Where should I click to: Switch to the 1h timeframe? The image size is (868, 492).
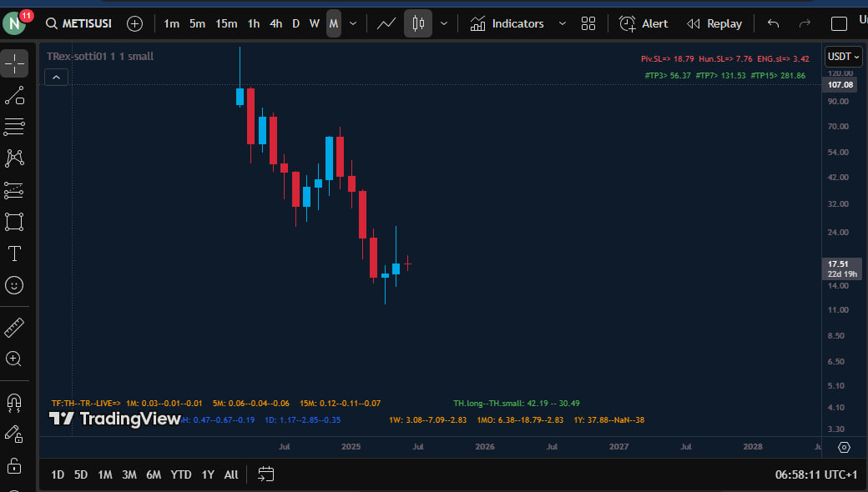[x=253, y=23]
